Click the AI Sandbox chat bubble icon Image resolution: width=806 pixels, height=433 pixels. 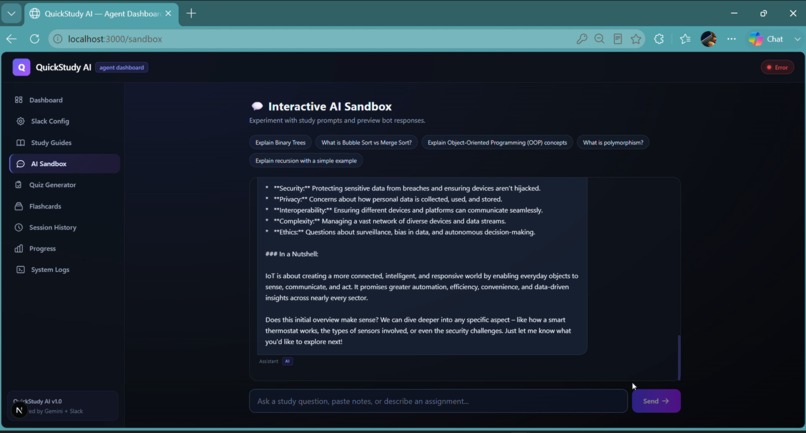(x=20, y=164)
